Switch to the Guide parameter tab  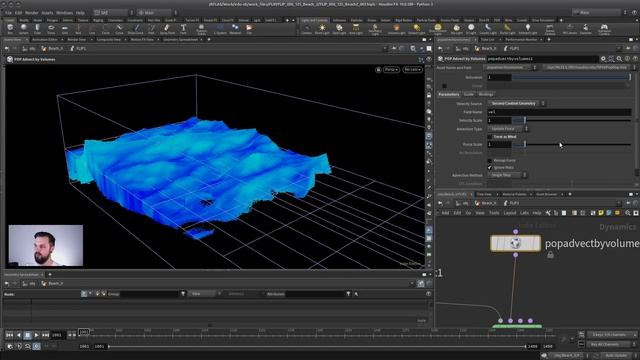click(x=469, y=94)
